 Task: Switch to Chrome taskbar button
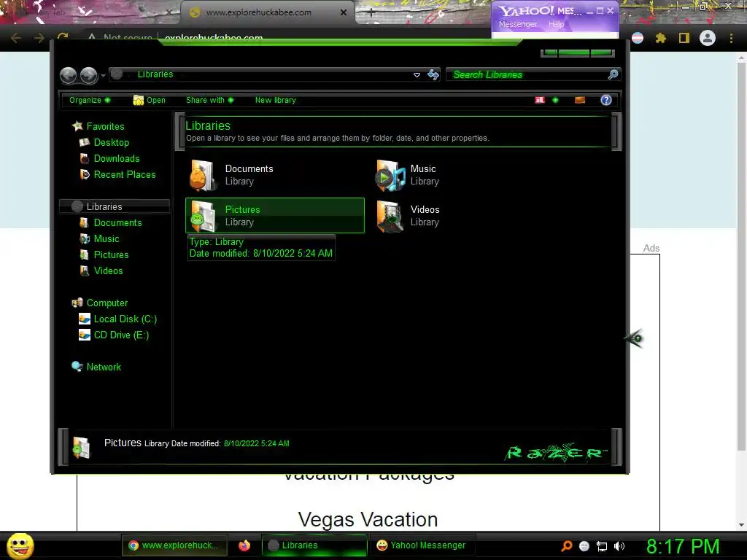174,545
